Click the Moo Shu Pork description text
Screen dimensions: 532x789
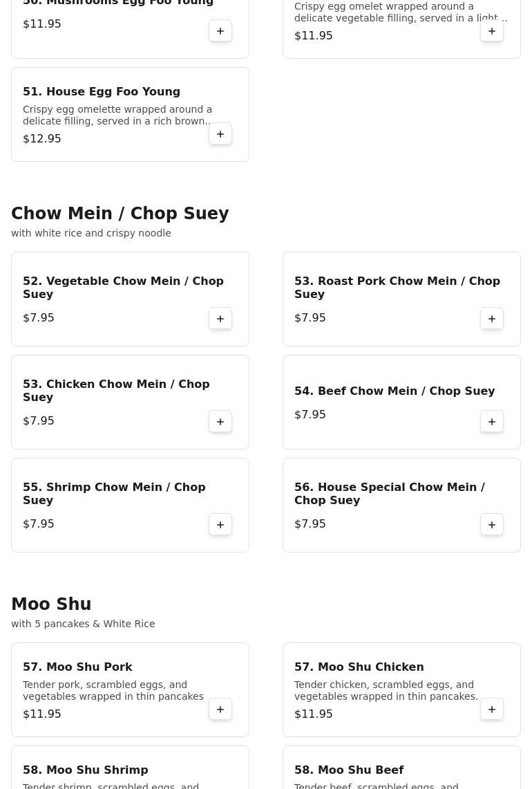click(x=113, y=690)
